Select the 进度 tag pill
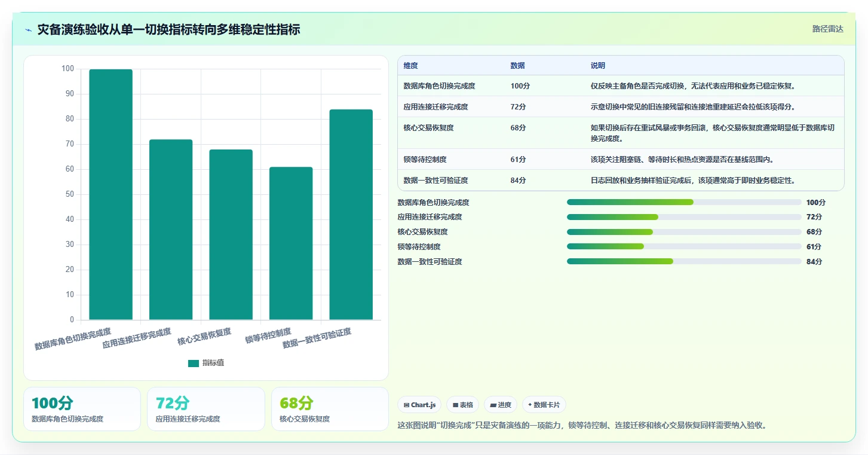The height and width of the screenshot is (455, 868). 501,405
